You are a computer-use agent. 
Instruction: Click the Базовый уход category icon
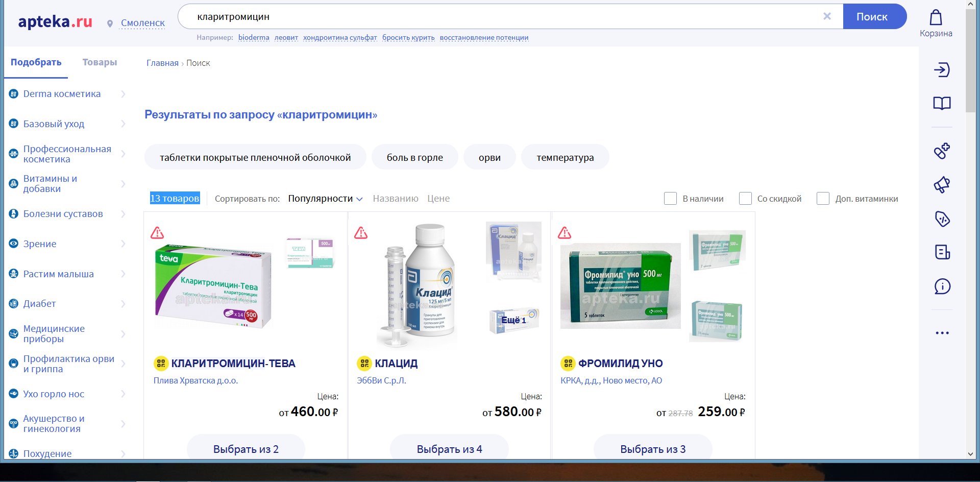click(x=14, y=124)
